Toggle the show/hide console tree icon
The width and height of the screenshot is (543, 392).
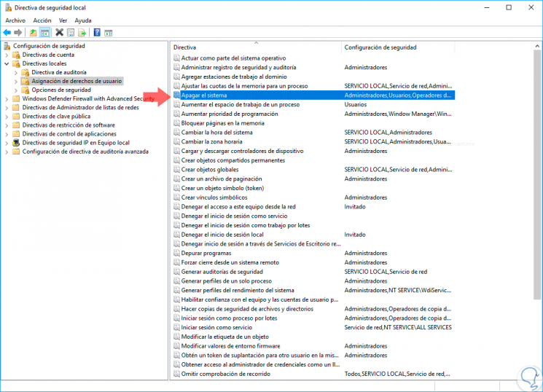[x=44, y=33]
